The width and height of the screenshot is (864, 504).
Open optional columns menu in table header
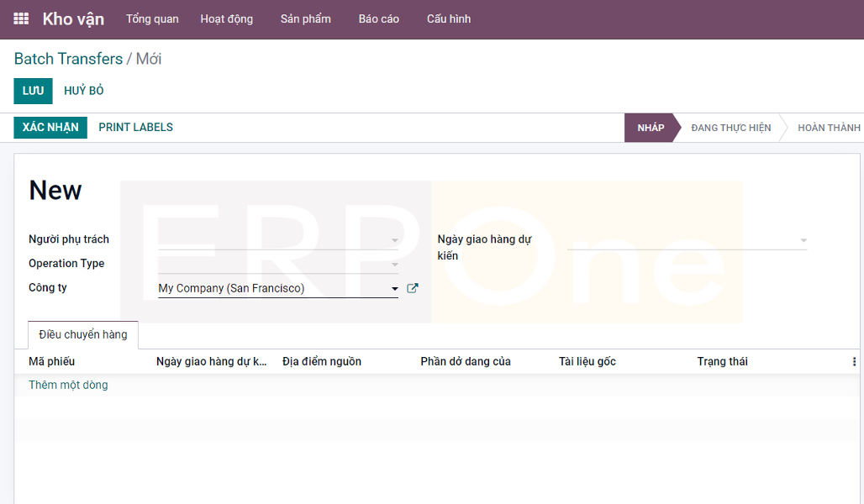(854, 361)
